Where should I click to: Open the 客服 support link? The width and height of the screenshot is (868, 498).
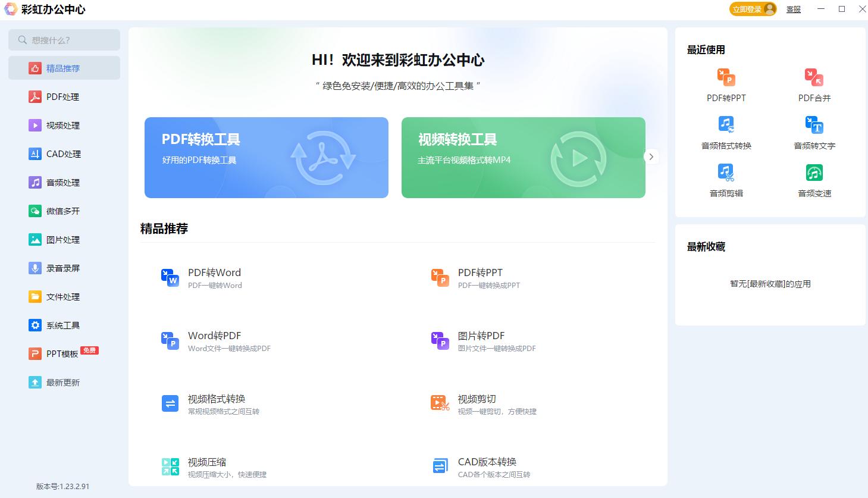click(x=793, y=9)
